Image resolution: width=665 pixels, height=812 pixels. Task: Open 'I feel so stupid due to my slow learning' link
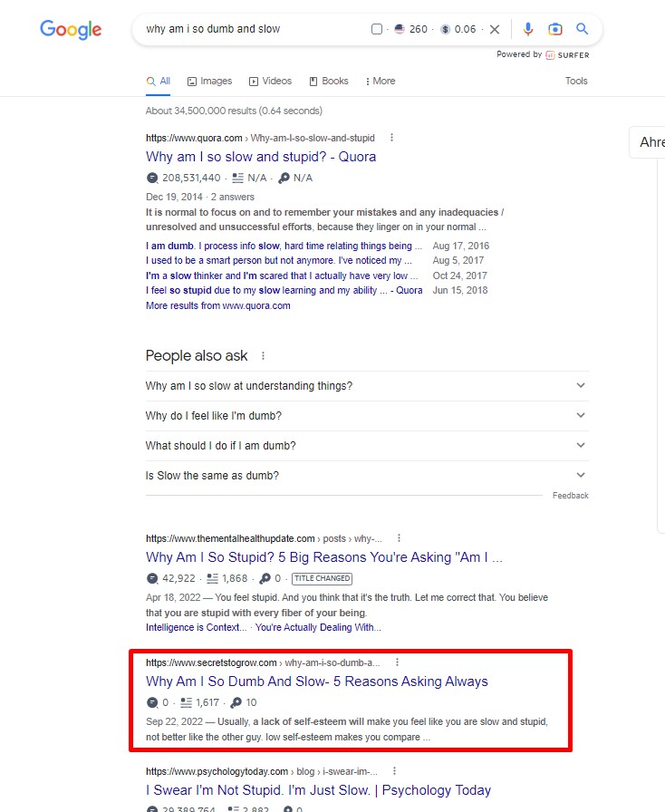(x=284, y=291)
